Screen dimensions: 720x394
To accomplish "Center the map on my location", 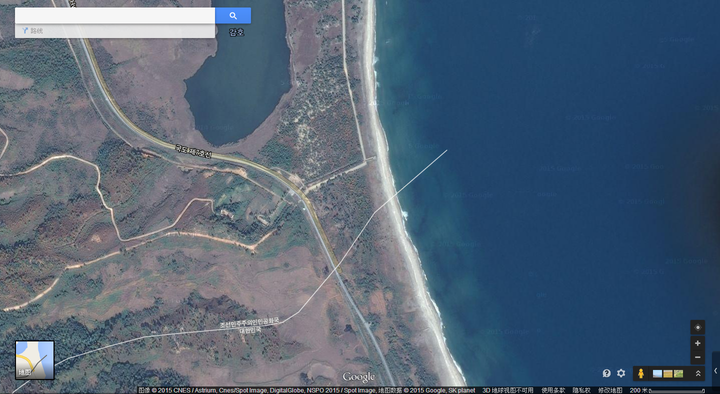I will pyautogui.click(x=698, y=327).
